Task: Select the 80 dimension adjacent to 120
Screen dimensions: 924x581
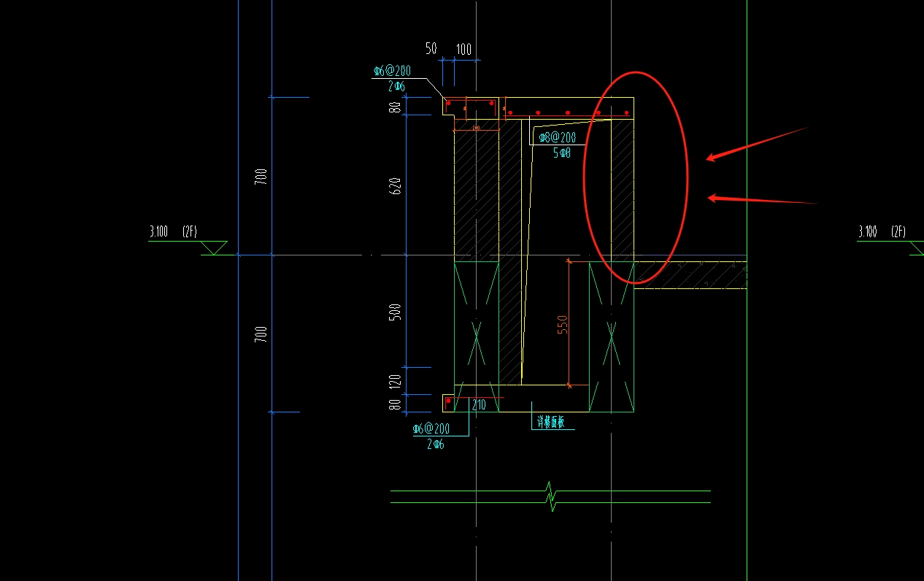Action: tap(396, 404)
